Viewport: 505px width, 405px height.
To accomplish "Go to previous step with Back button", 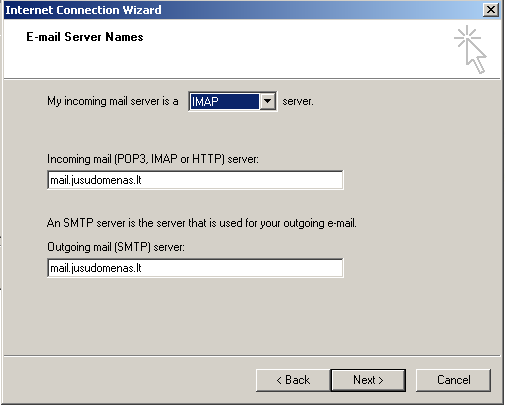I will (293, 380).
